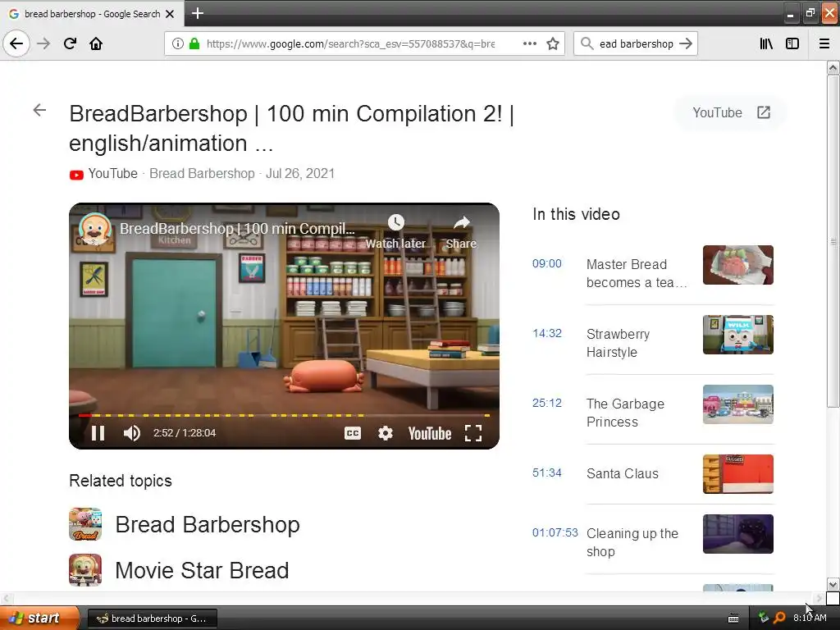
Task: Click Santa Claus chapter thumbnail
Action: pos(738,474)
